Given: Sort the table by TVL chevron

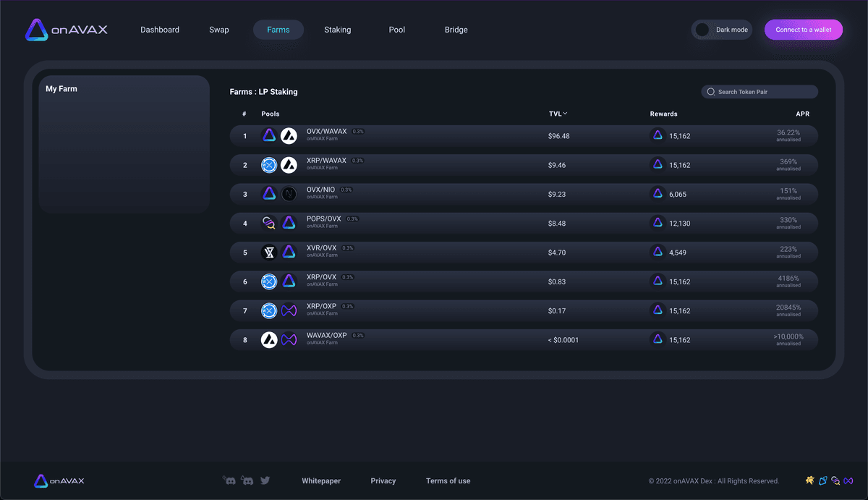Looking at the screenshot, I should pyautogui.click(x=566, y=113).
